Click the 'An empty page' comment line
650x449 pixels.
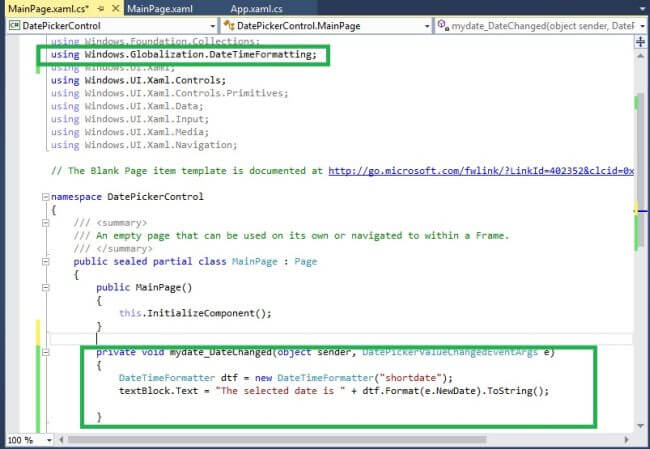click(291, 236)
